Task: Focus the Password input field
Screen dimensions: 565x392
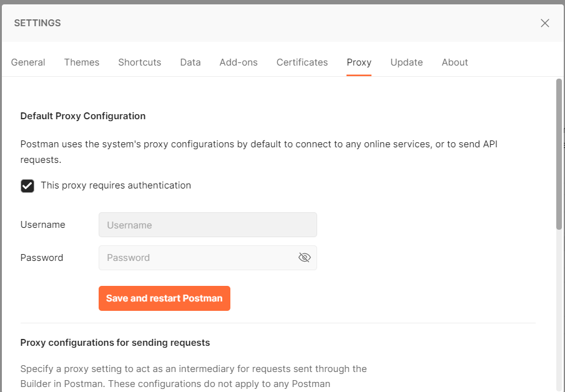Action: 208,258
